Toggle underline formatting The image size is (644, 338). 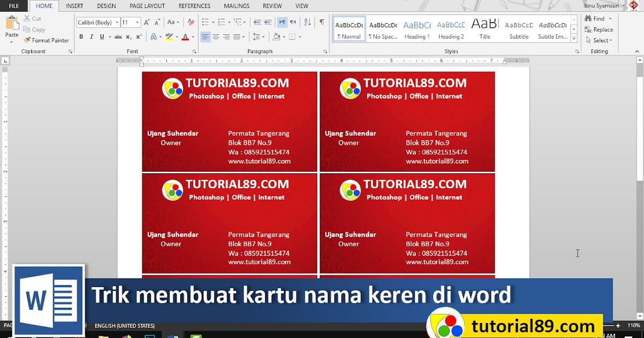[102, 37]
